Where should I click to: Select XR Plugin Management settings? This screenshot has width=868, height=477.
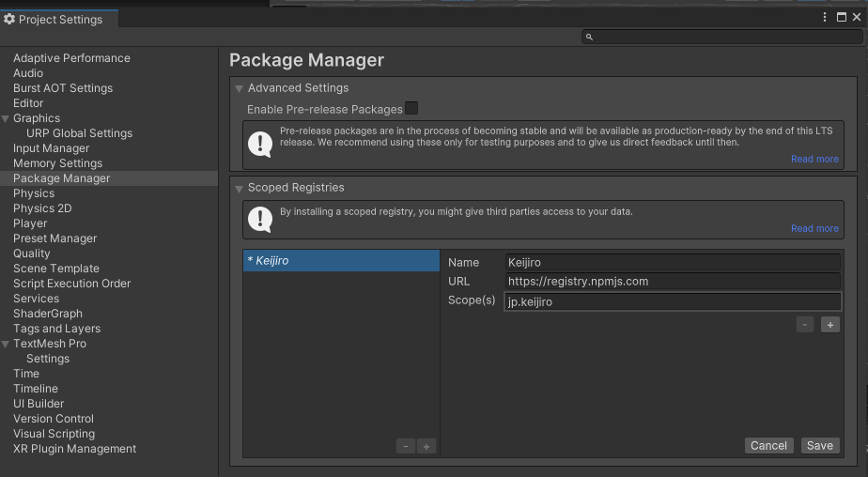pos(74,449)
